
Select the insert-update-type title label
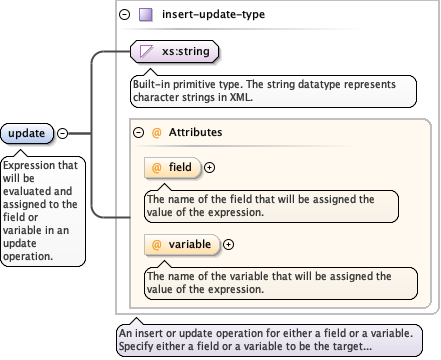213,14
